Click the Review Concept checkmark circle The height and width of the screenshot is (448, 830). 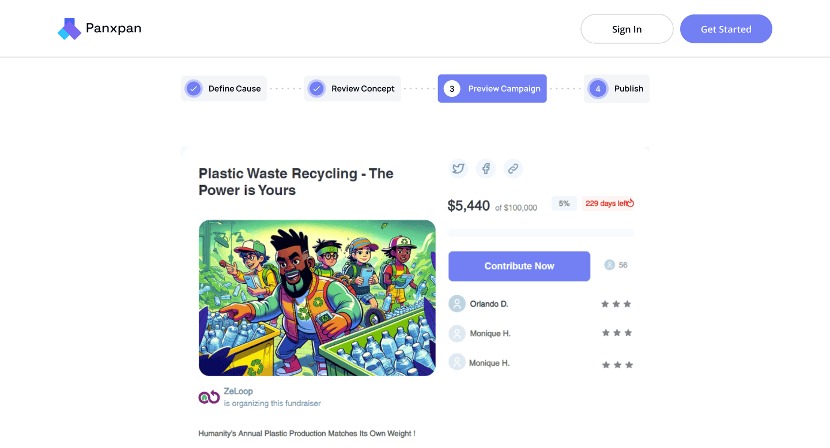316,89
